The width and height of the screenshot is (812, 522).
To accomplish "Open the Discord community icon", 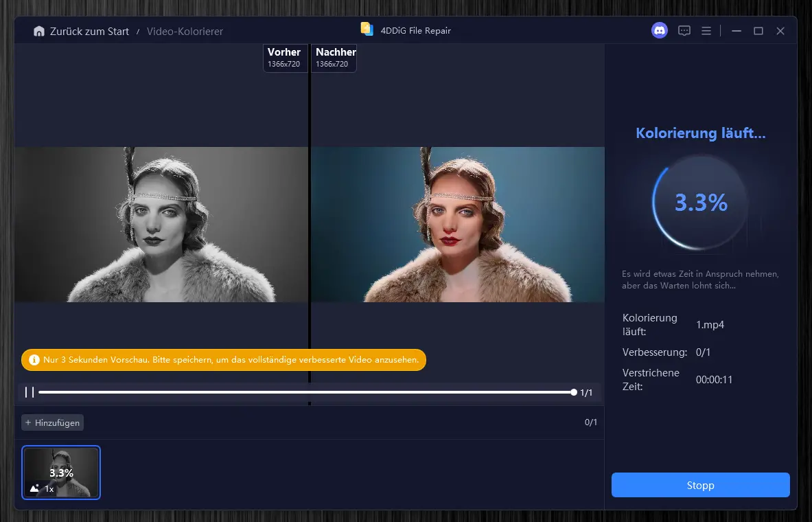I will point(660,31).
